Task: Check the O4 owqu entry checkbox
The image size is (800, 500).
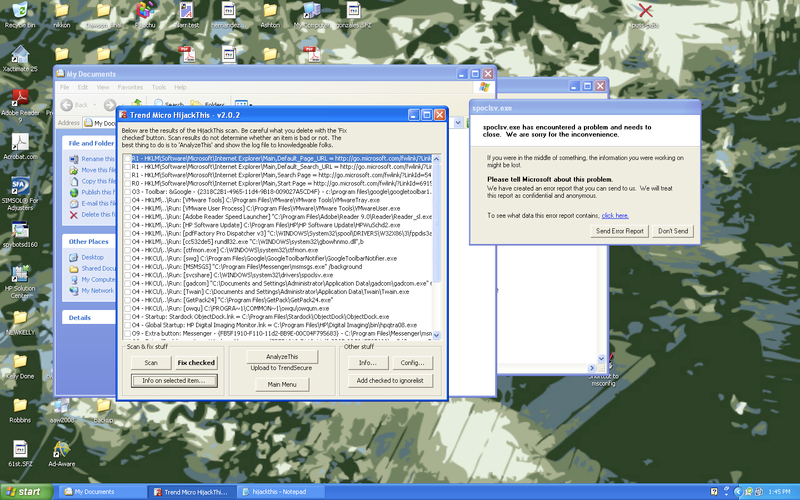Action: click(x=127, y=308)
